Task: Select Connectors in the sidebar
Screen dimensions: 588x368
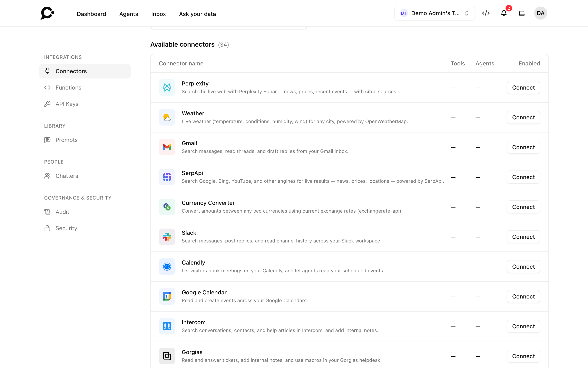Action: pyautogui.click(x=85, y=71)
